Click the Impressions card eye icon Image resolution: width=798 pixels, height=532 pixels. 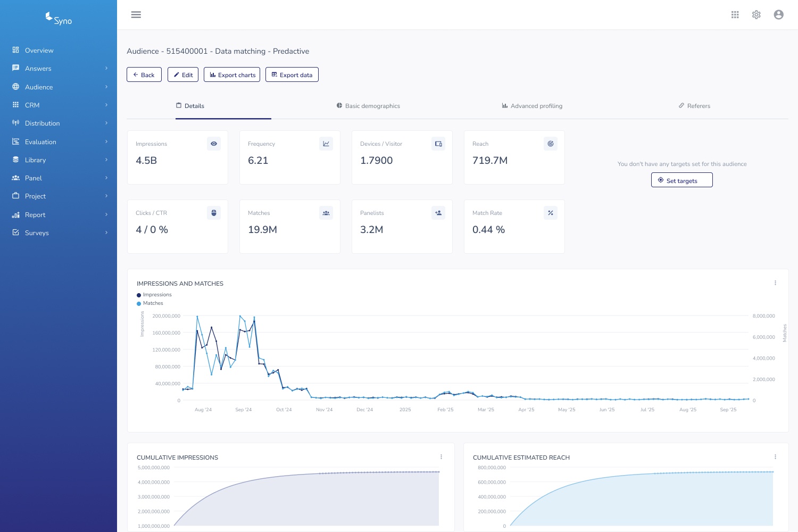coord(214,144)
